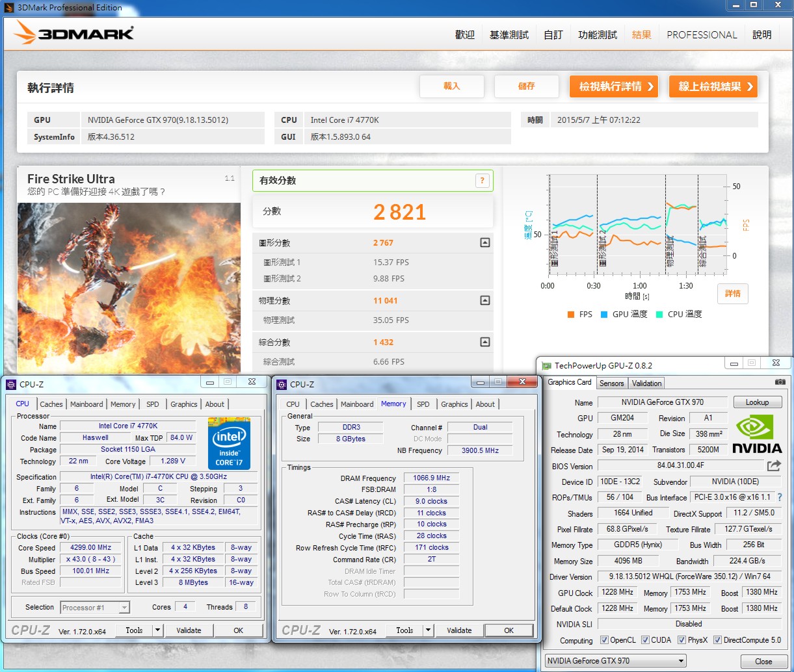
Task: Open the Results tab in 3DMark
Action: (x=641, y=34)
